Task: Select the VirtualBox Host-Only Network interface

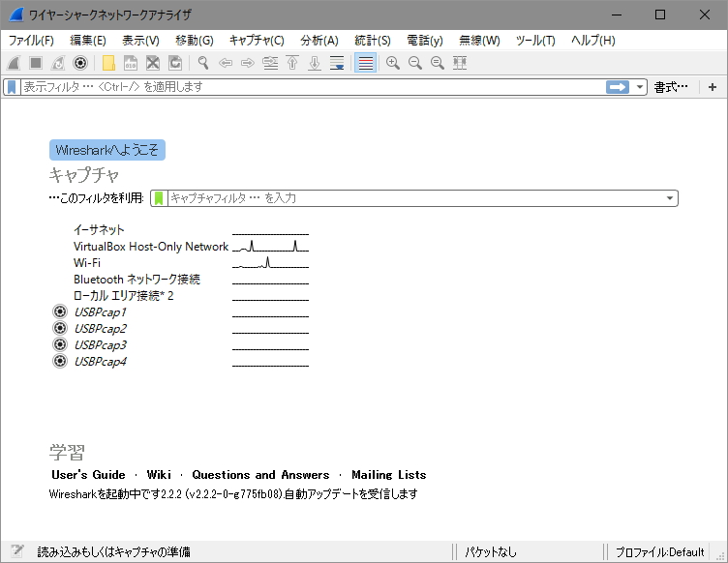Action: [x=151, y=247]
